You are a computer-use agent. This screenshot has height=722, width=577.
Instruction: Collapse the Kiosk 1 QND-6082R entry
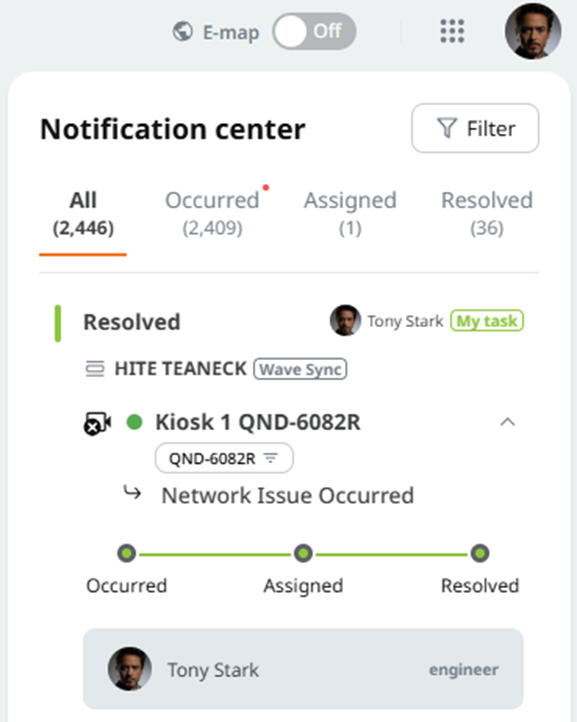[x=507, y=422]
